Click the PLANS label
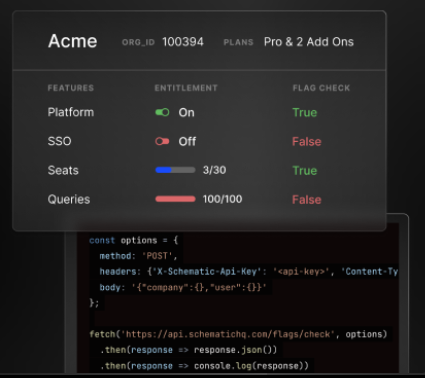 pos(238,42)
